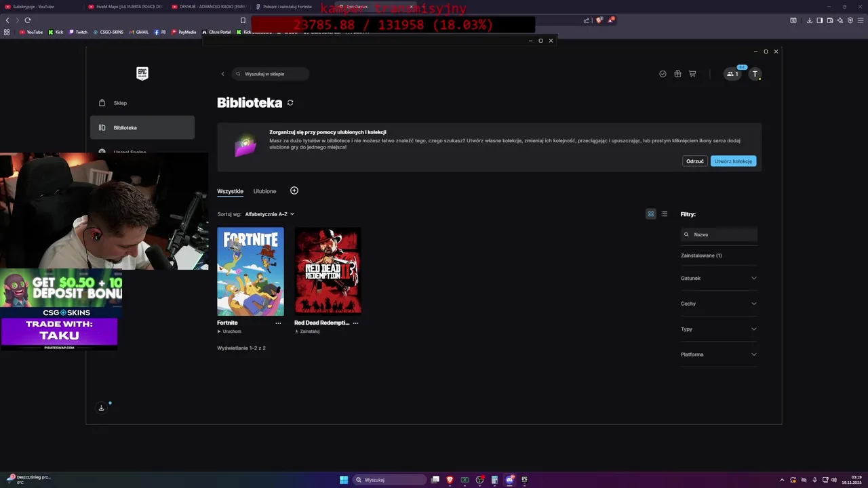Viewport: 868px width, 488px height.
Task: Click the taskbar Wyszukaj search box
Action: pos(389,480)
